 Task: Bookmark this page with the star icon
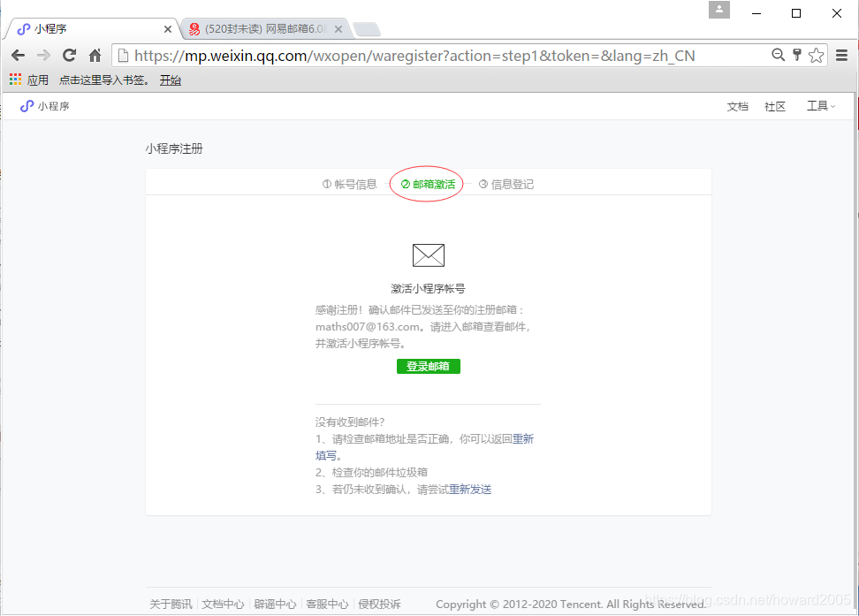816,55
